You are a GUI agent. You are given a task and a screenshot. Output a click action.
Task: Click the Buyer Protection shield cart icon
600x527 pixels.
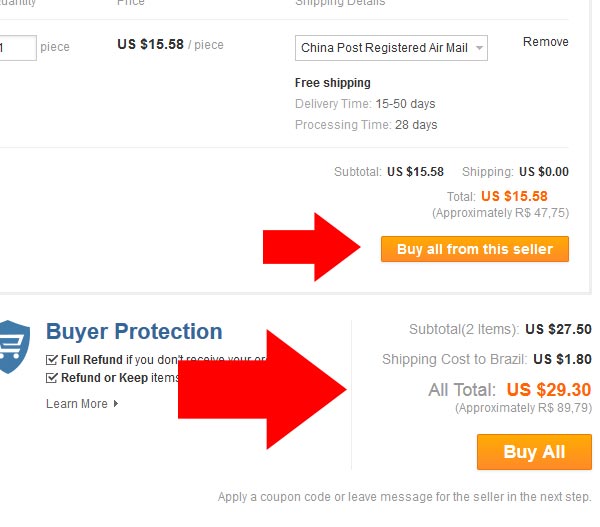coord(14,347)
